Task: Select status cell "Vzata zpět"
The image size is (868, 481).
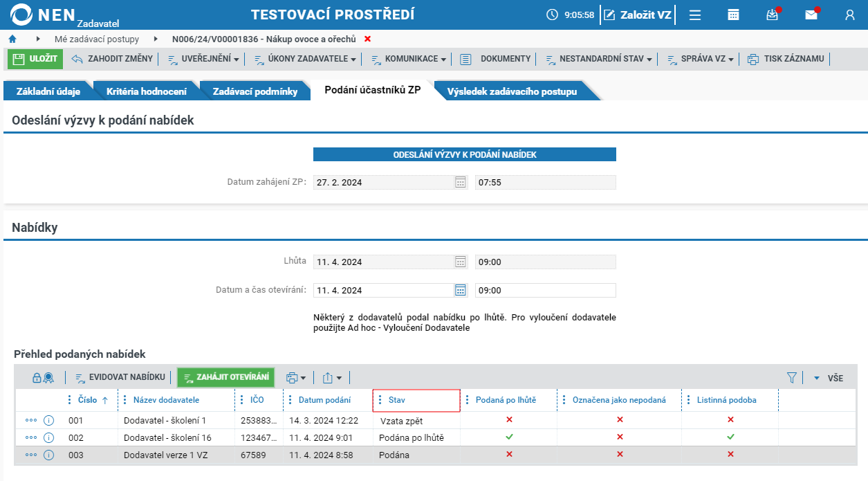Action: pyautogui.click(x=416, y=420)
